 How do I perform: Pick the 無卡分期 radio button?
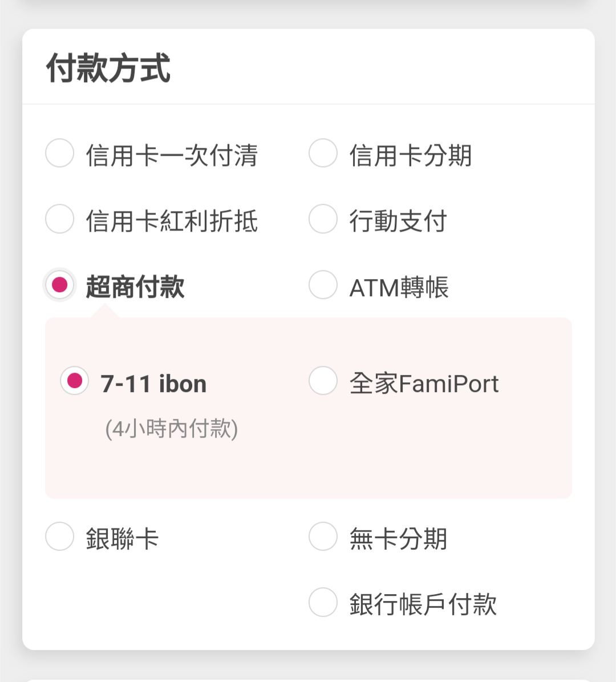point(323,536)
